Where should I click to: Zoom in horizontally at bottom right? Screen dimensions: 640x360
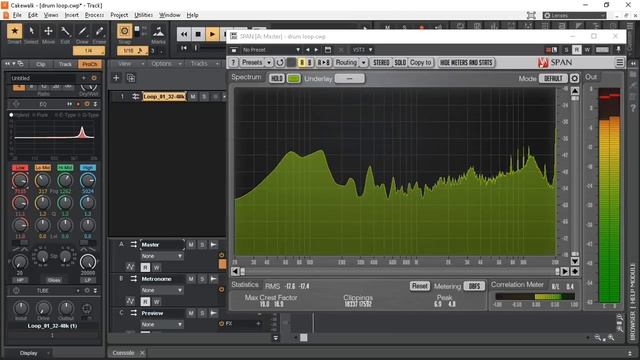[x=611, y=337]
